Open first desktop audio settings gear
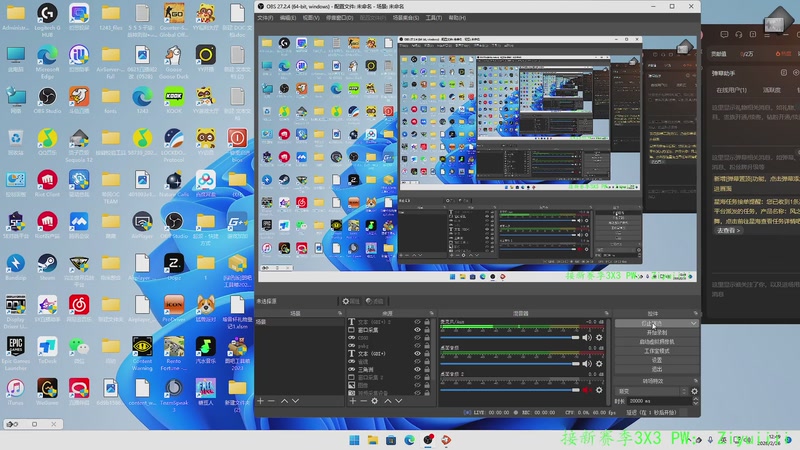Viewport: 800px width, 450px height. 599,364
